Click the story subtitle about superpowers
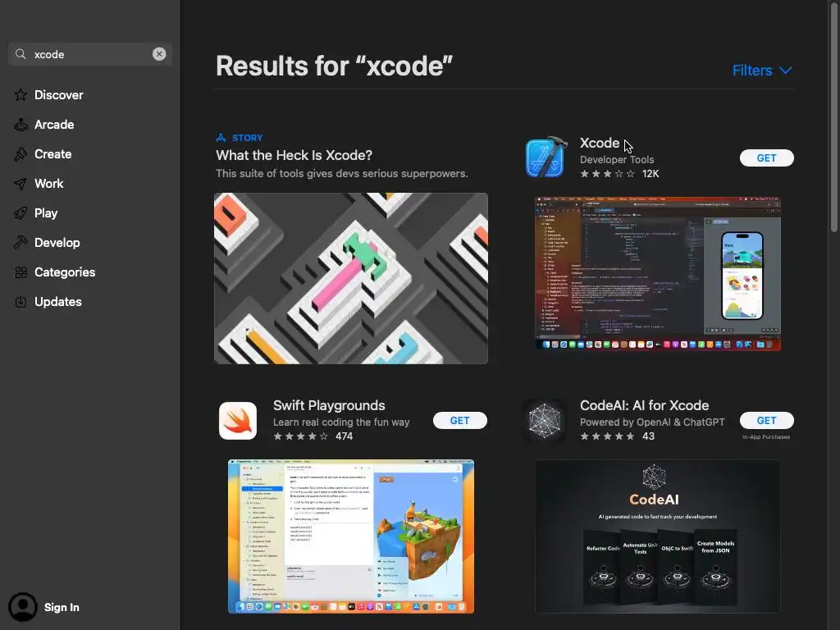Viewport: 840px width, 630px height. 342,174
